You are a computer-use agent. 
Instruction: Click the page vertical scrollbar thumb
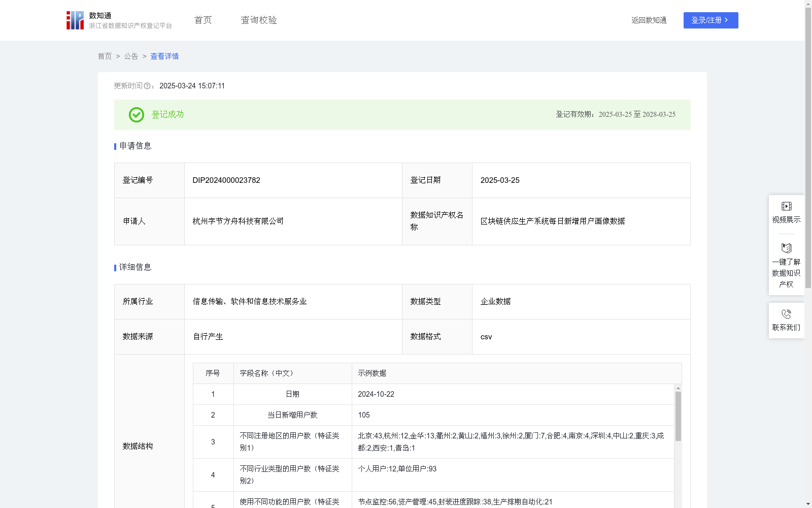tap(808, 147)
